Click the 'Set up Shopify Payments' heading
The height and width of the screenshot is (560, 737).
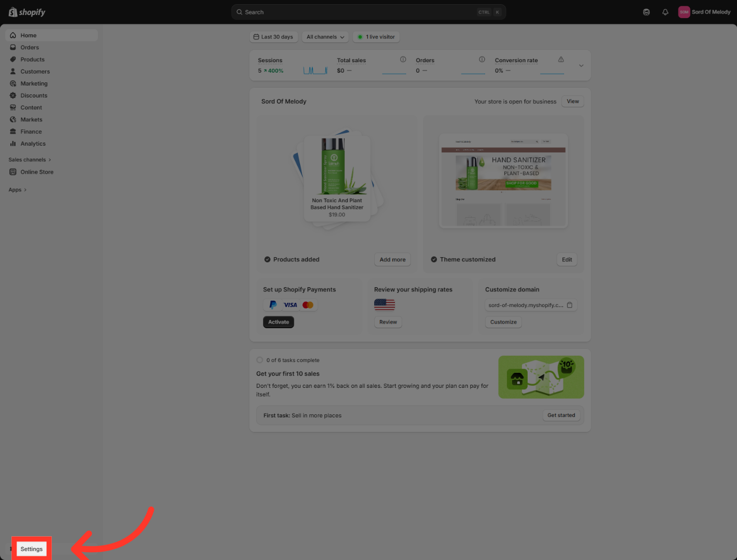click(x=299, y=290)
